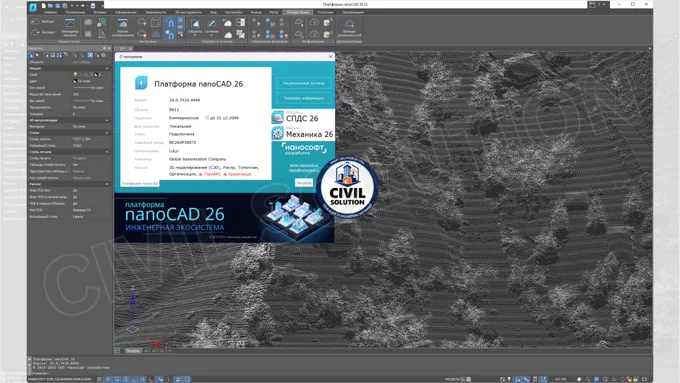
Task: Switch to the 3D-инструменты ribbon tab
Action: [x=188, y=12]
